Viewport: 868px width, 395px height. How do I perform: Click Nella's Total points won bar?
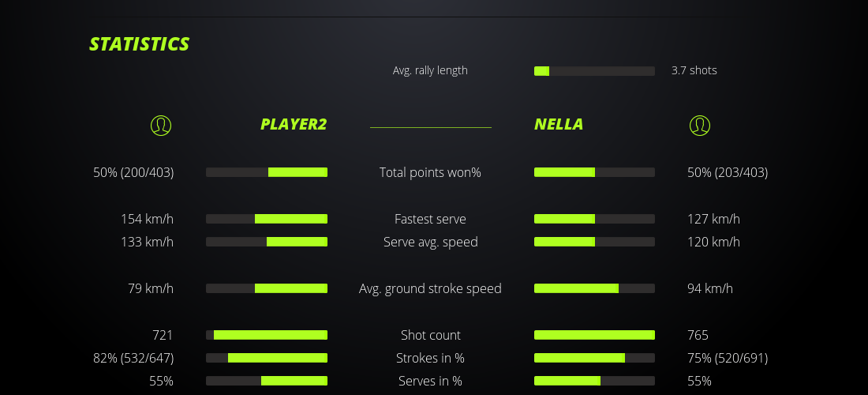pyautogui.click(x=594, y=172)
